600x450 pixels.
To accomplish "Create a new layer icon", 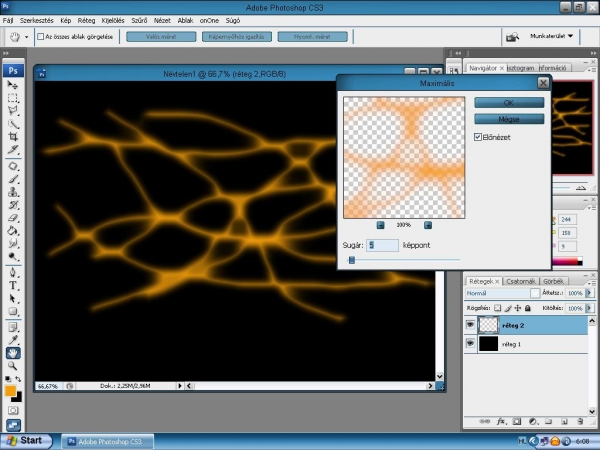I will [564, 421].
